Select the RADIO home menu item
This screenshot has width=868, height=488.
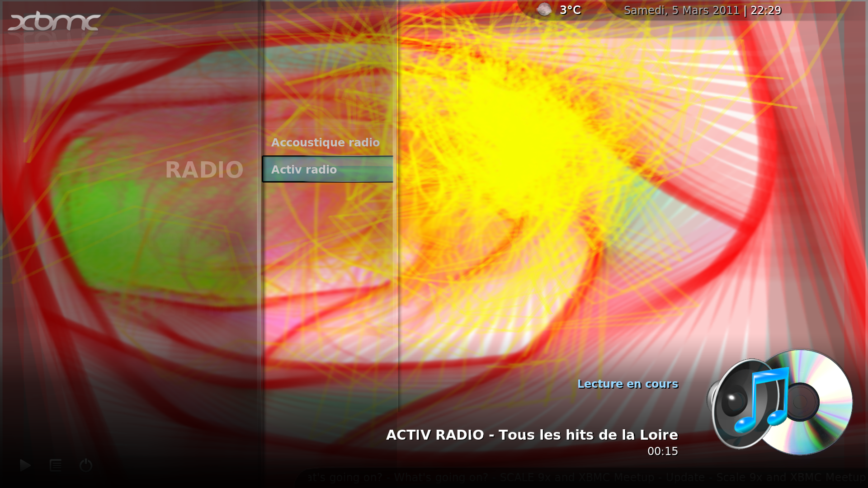[204, 170]
